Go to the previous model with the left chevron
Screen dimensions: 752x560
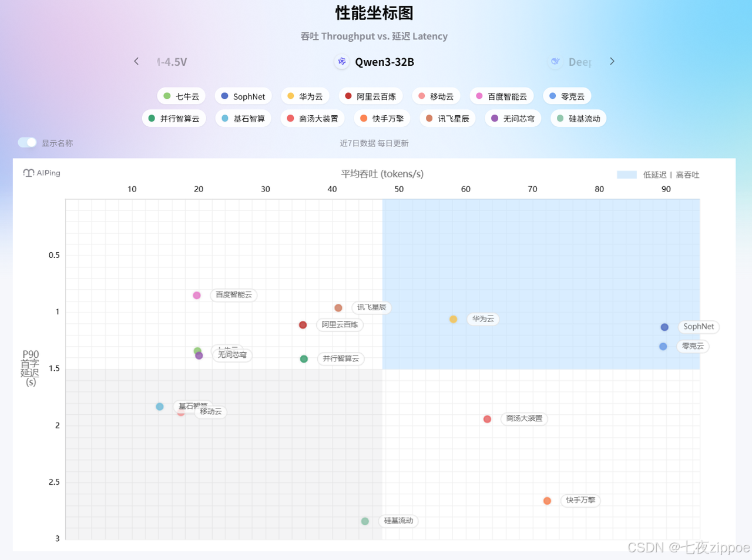(136, 61)
